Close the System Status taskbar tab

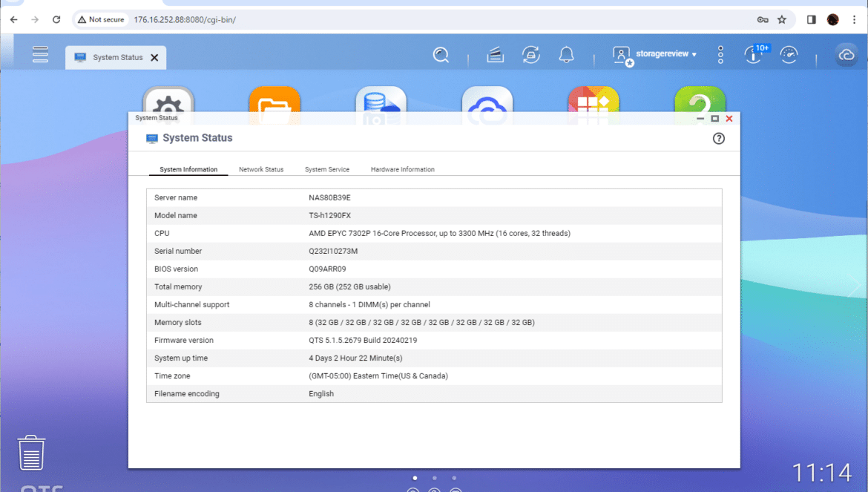154,58
